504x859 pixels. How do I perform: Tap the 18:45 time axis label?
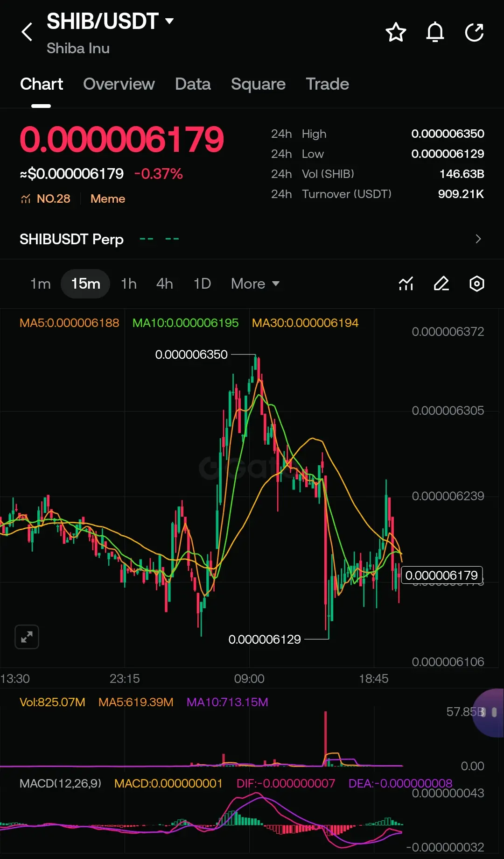click(373, 678)
